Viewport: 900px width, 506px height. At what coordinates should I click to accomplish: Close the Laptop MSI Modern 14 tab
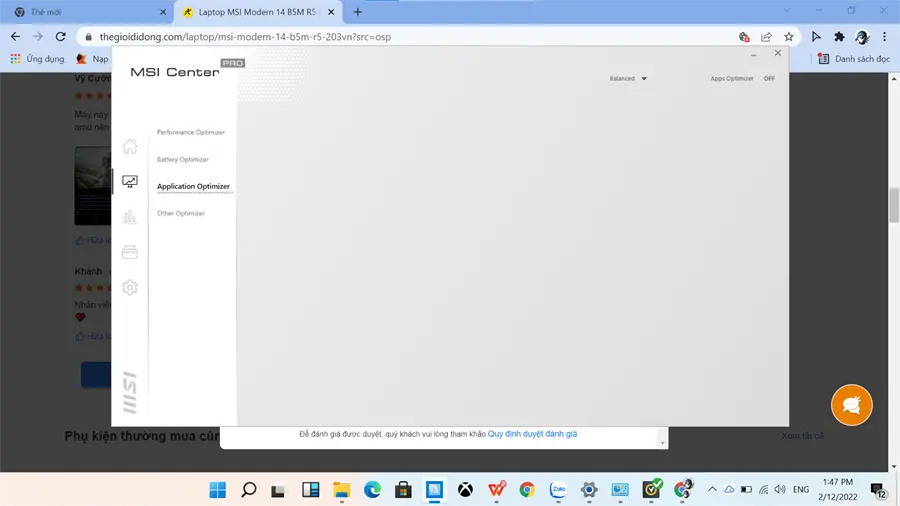point(331,12)
